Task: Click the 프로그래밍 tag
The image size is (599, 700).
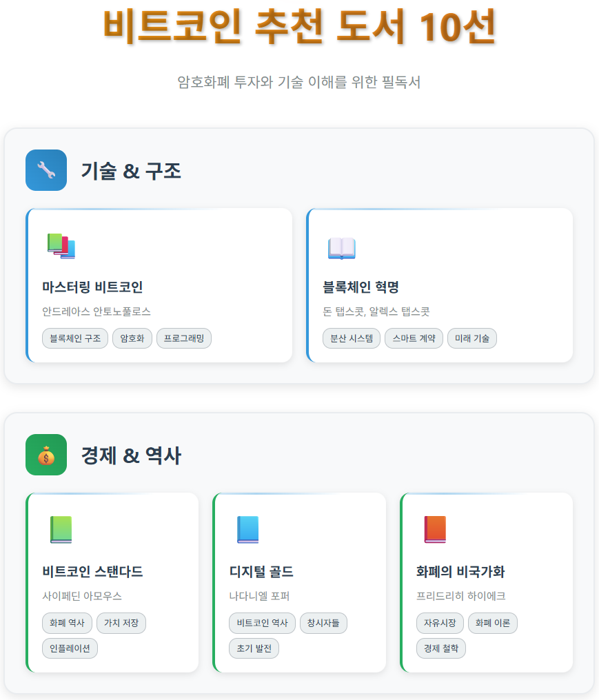Action: (183, 338)
